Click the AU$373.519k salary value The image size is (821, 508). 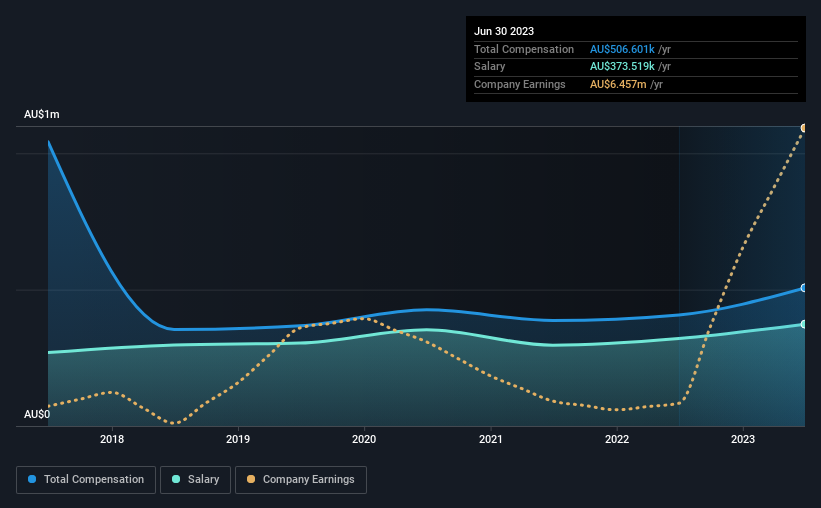click(622, 67)
